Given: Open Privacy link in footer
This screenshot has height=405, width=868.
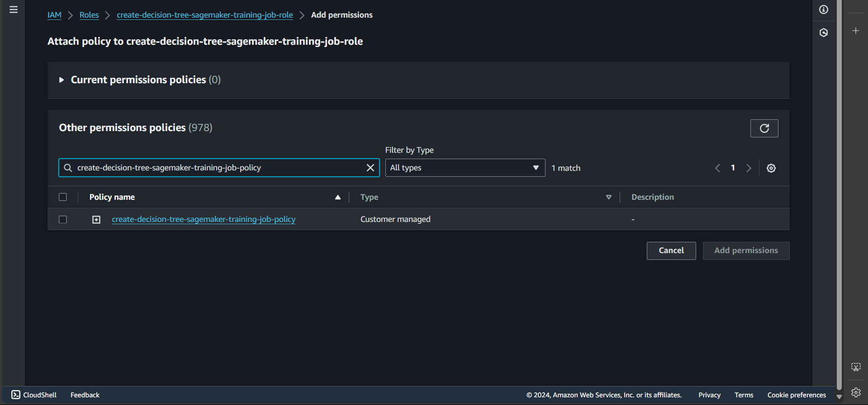Looking at the screenshot, I should point(709,395).
